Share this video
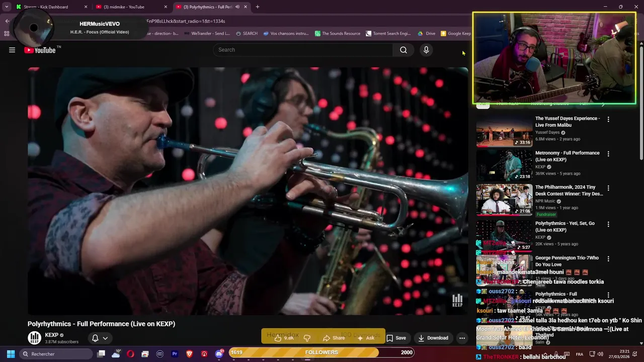 coord(334,338)
